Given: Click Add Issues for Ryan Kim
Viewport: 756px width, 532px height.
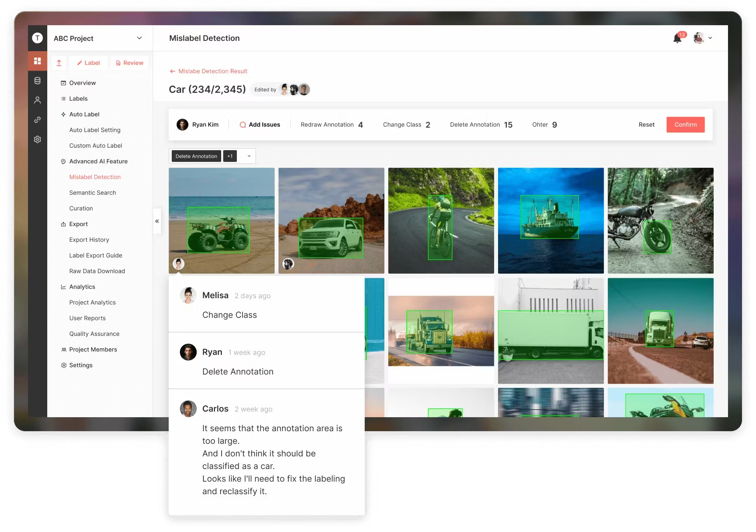Looking at the screenshot, I should (260, 124).
